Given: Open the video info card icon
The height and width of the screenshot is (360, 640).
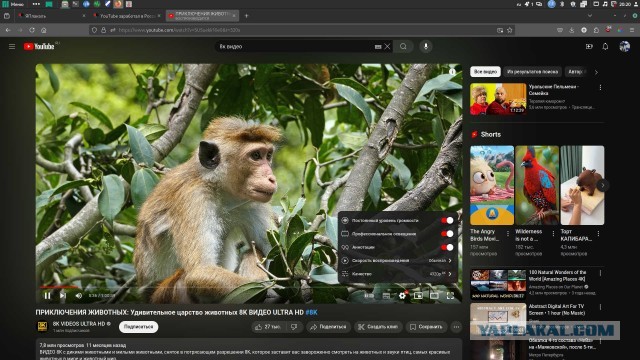Looking at the screenshot, I should point(452,72).
